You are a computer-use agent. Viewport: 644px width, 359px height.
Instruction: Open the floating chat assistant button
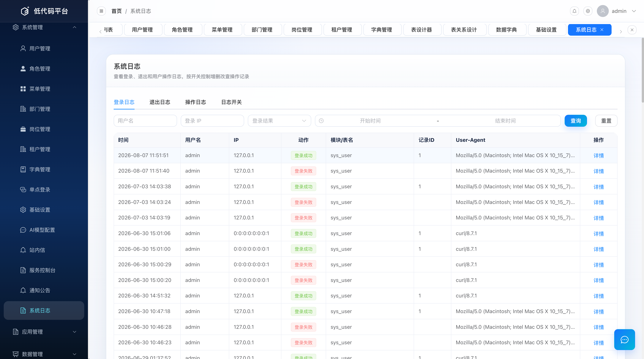(x=624, y=339)
